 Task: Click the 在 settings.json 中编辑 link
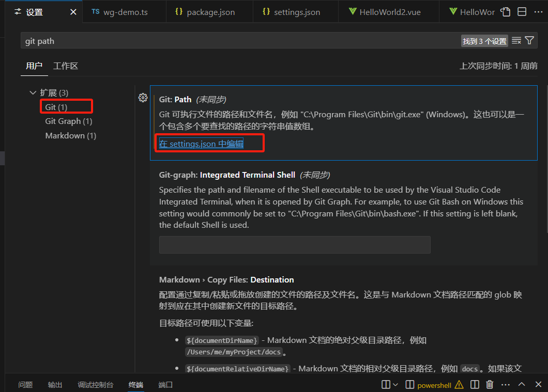(x=201, y=144)
